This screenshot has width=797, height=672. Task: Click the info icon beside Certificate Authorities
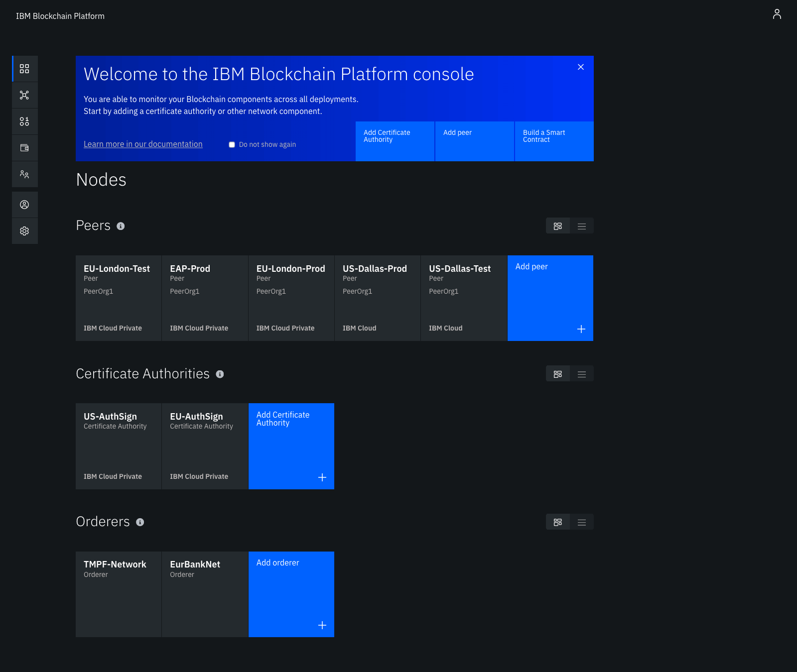point(220,375)
